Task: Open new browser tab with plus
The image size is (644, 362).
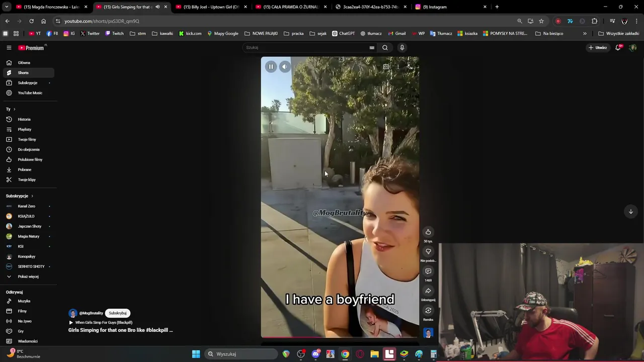Action: [x=497, y=7]
